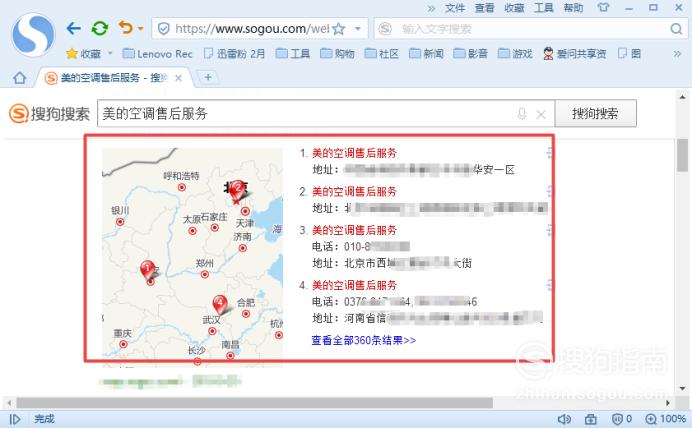The width and height of the screenshot is (692, 428).
Task: Click the ad-block shield counter showing 0
Action: [x=622, y=419]
